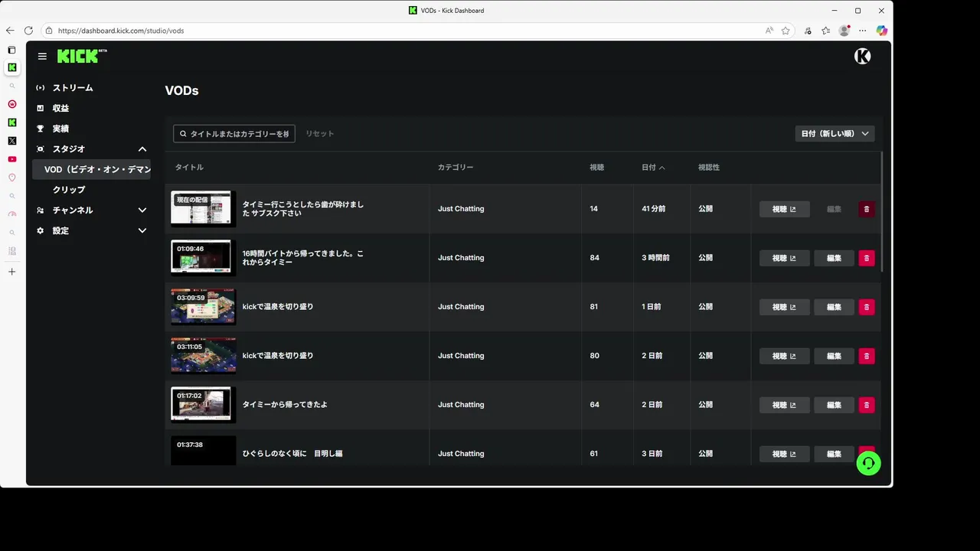
Task: Delete the 16時間バイト VOD using the trash icon
Action: pos(867,258)
